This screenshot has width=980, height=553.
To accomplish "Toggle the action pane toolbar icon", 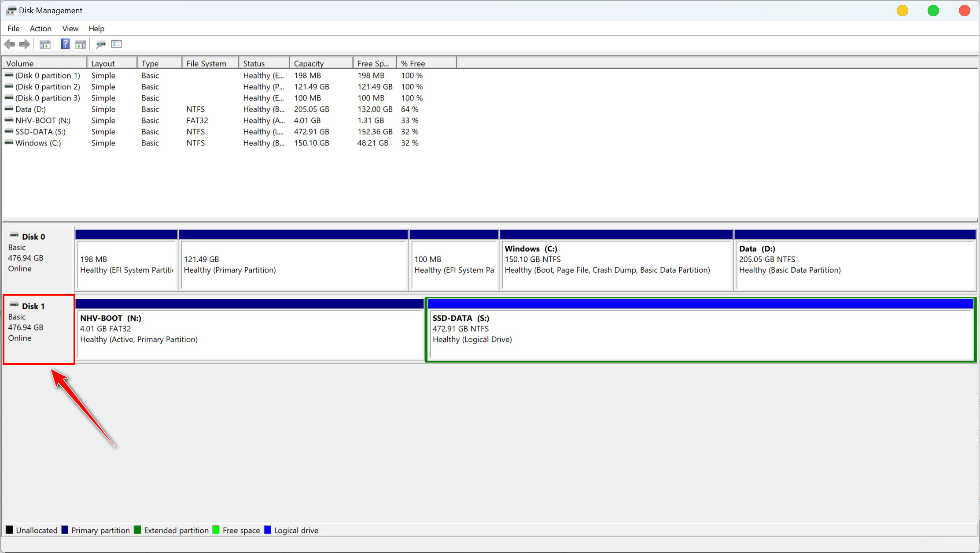I will pos(81,44).
